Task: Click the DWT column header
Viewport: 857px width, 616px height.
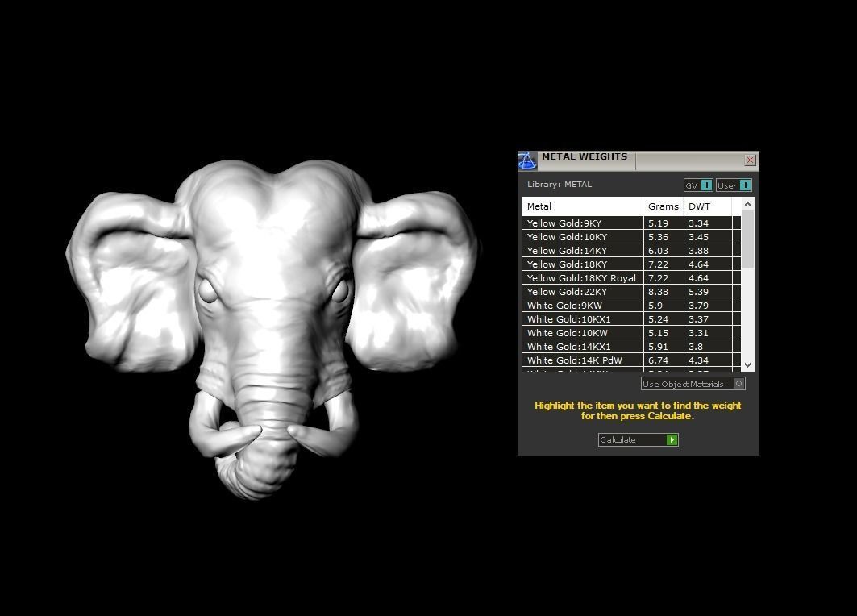Action: point(707,206)
